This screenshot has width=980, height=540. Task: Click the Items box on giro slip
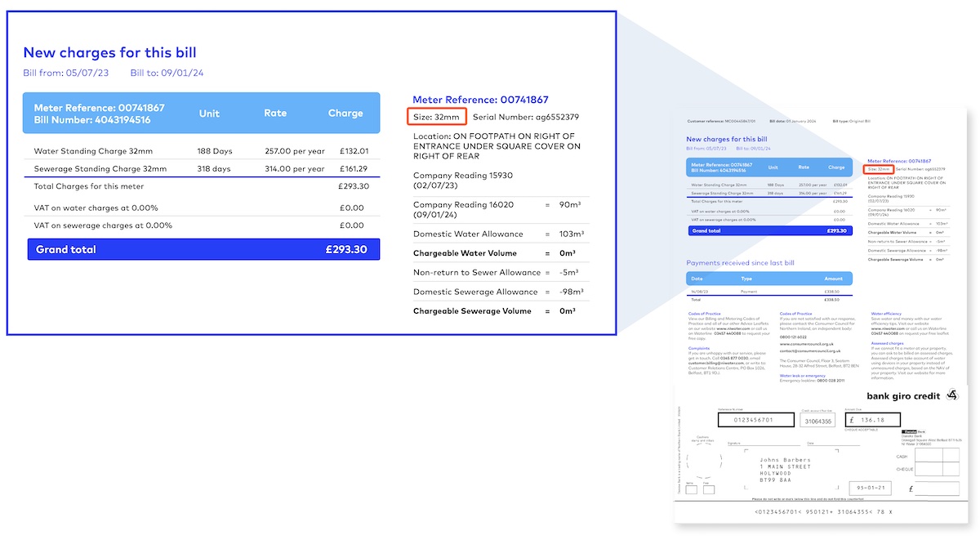pyautogui.click(x=692, y=489)
